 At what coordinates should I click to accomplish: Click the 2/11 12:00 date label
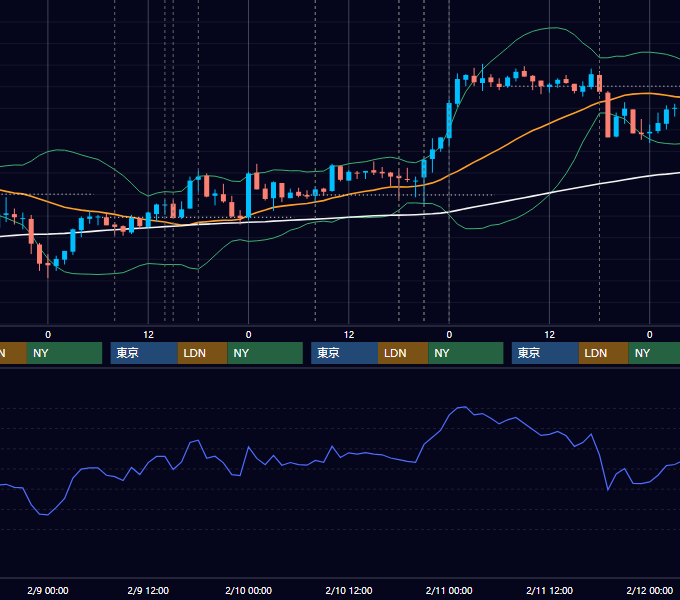(549, 590)
